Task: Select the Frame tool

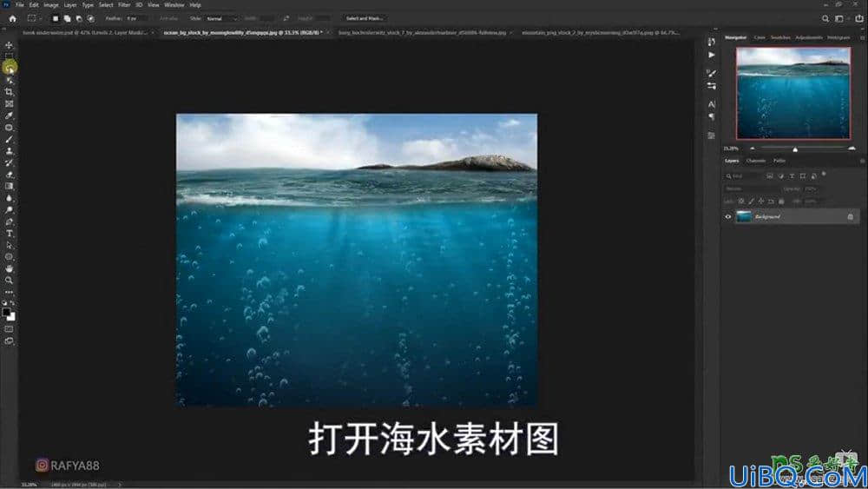Action: (x=9, y=103)
